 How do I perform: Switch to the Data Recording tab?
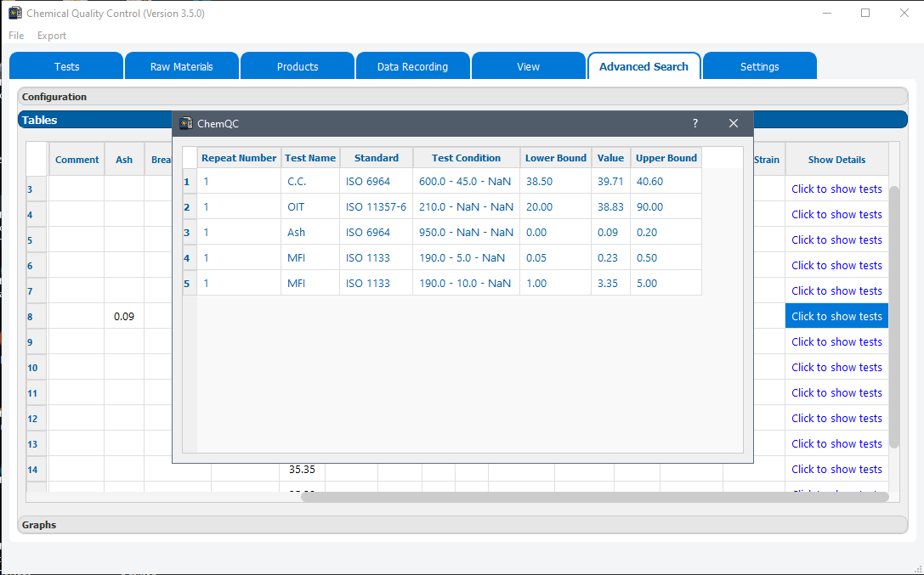(x=412, y=65)
